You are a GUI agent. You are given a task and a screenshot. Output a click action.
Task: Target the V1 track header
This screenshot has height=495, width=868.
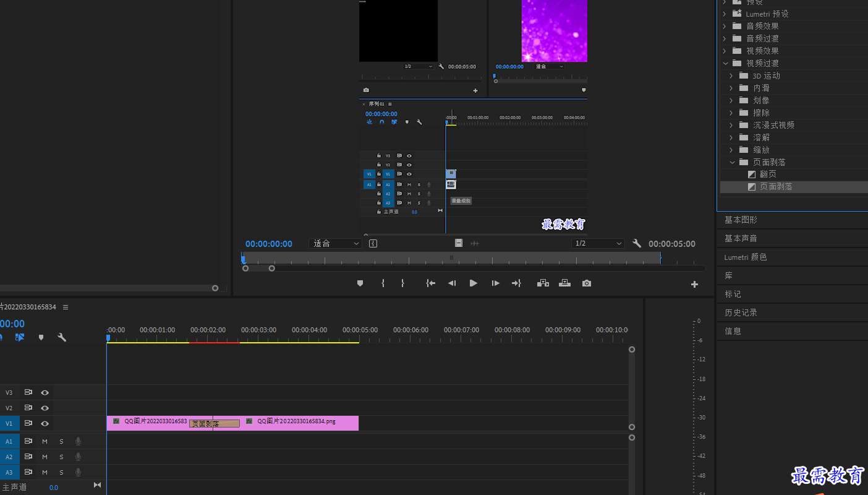(9, 424)
